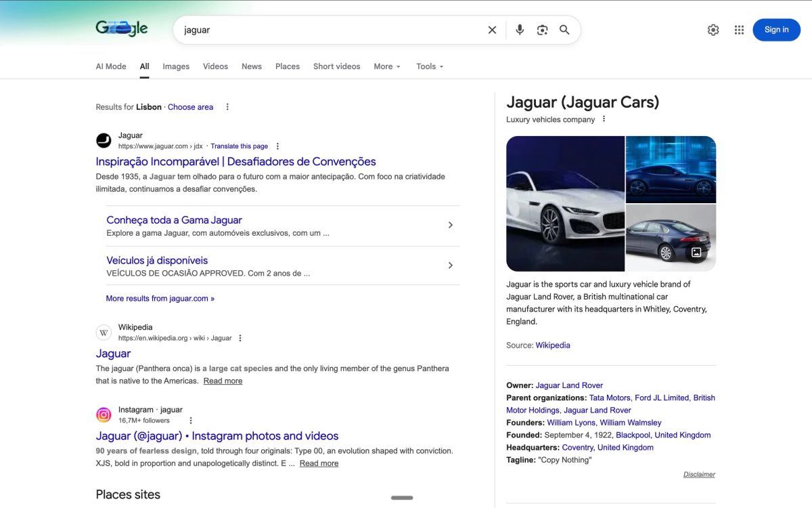Click the magnifying glass search button
Screen dimensions: 812x508
[564, 30]
